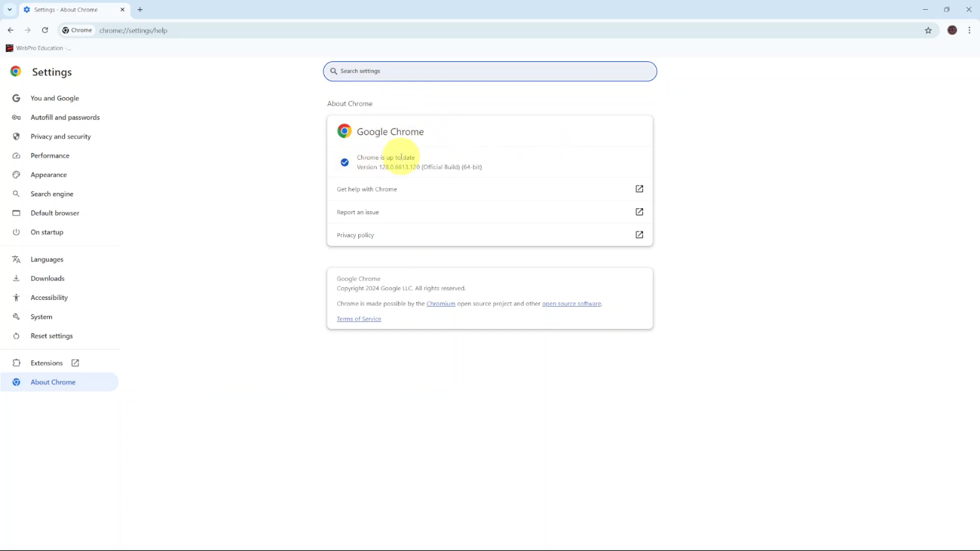
Task: Bookmark this tab with star icon
Action: [x=928, y=30]
